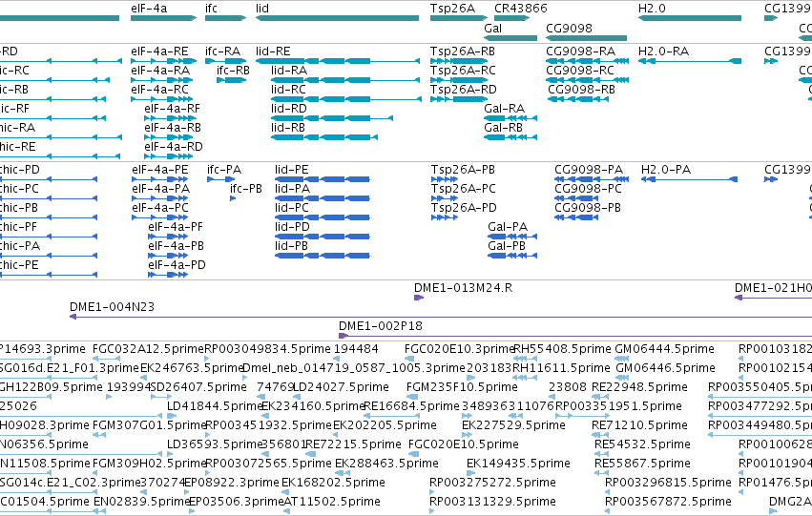Select the chic-PD protein feature
The width and height of the screenshot is (812, 516).
click(49, 179)
